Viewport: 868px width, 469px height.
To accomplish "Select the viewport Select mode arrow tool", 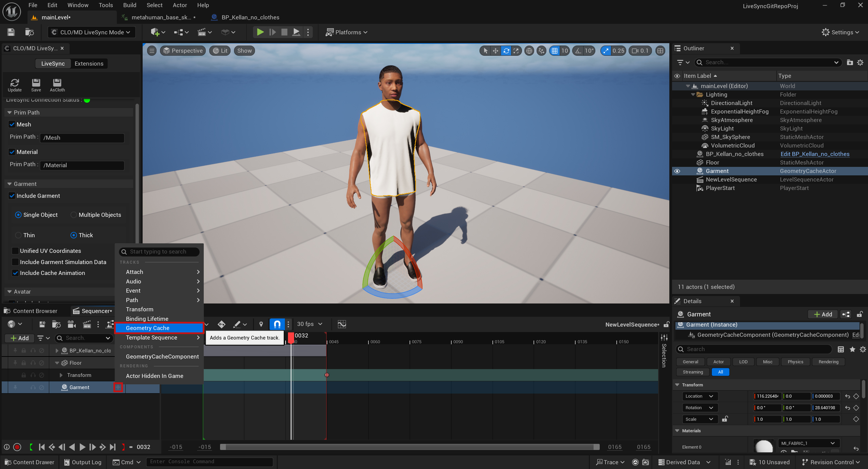I will coord(485,51).
